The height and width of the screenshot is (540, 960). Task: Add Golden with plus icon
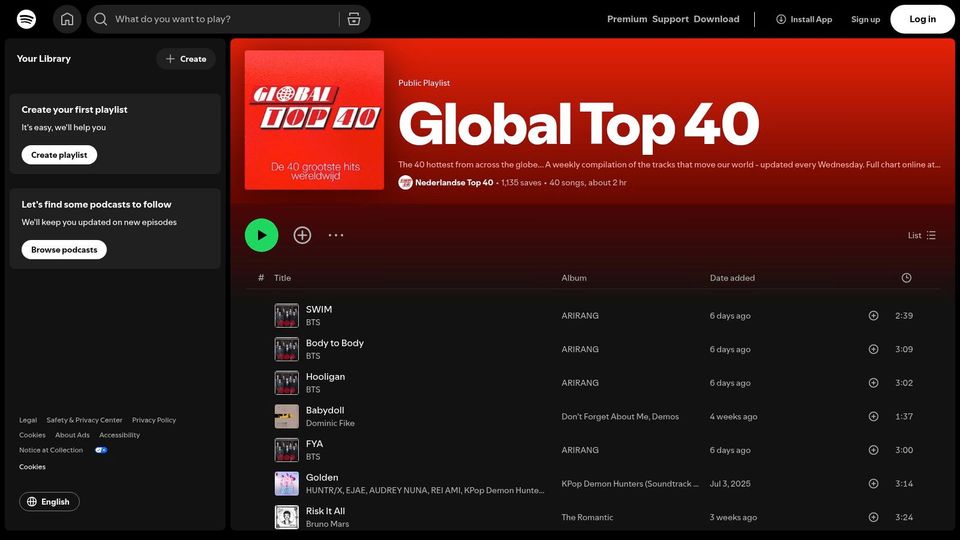click(x=874, y=484)
